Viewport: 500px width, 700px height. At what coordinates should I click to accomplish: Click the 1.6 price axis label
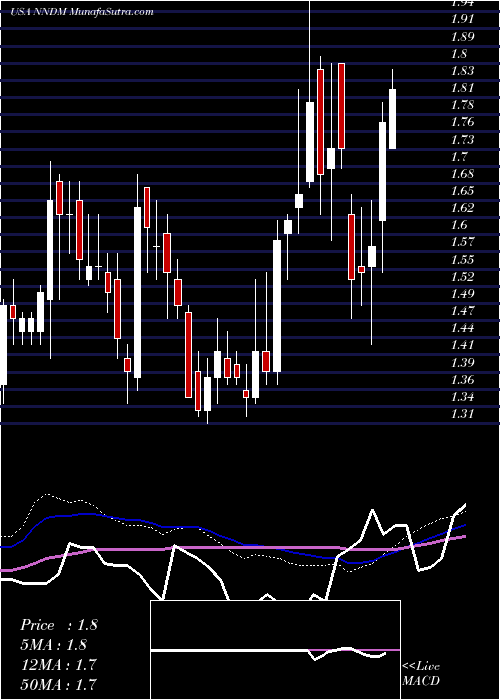459,225
